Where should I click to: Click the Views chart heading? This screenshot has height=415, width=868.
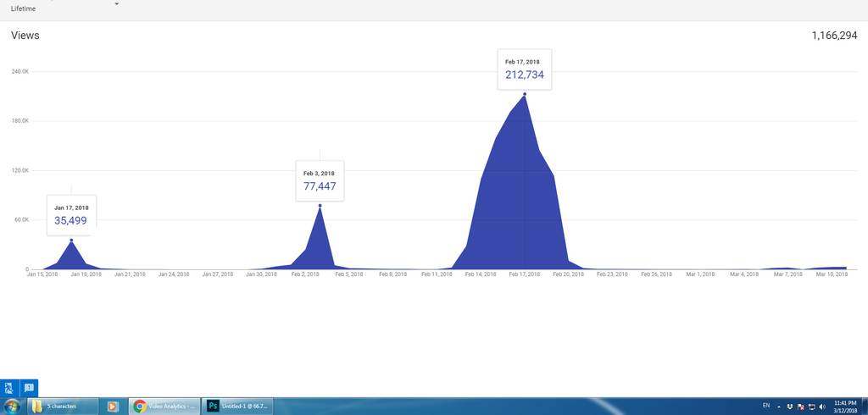pyautogui.click(x=25, y=36)
